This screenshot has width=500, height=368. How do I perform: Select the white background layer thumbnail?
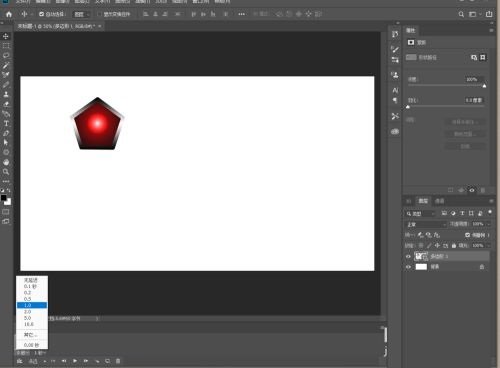[x=421, y=267]
